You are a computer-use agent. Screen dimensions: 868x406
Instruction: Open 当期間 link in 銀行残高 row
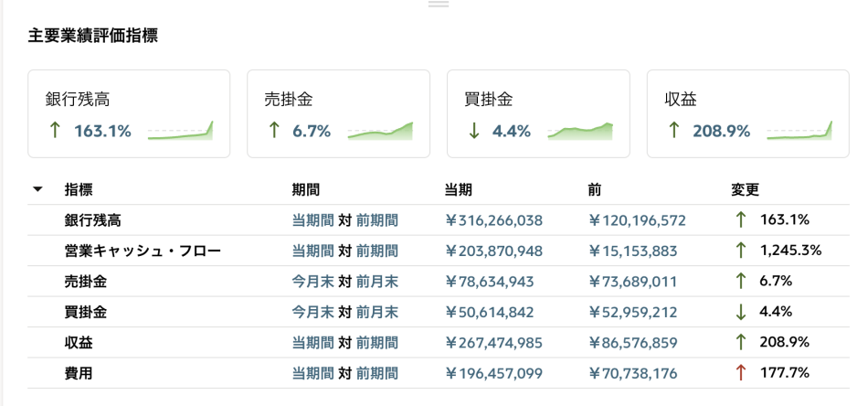(x=312, y=220)
